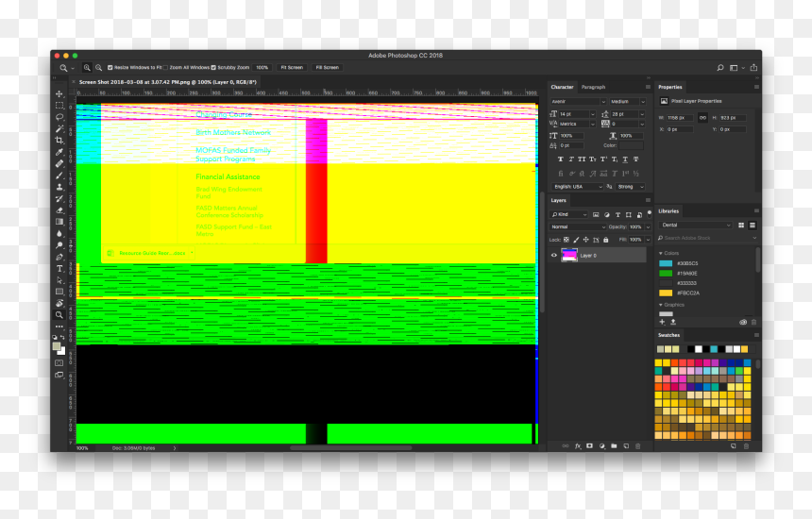Click the share icon at top right
This screenshot has width=812, height=519.
pyautogui.click(x=753, y=68)
